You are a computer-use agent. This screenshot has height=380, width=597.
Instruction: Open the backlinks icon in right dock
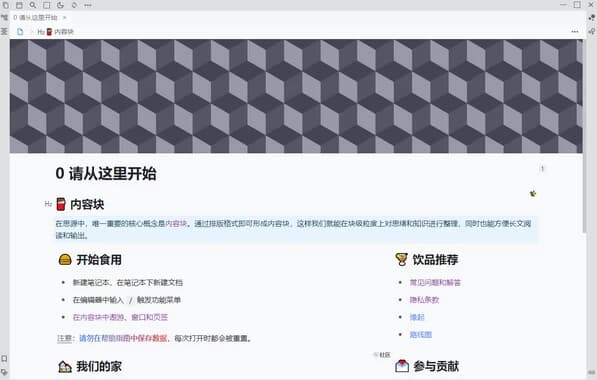coord(592,31)
